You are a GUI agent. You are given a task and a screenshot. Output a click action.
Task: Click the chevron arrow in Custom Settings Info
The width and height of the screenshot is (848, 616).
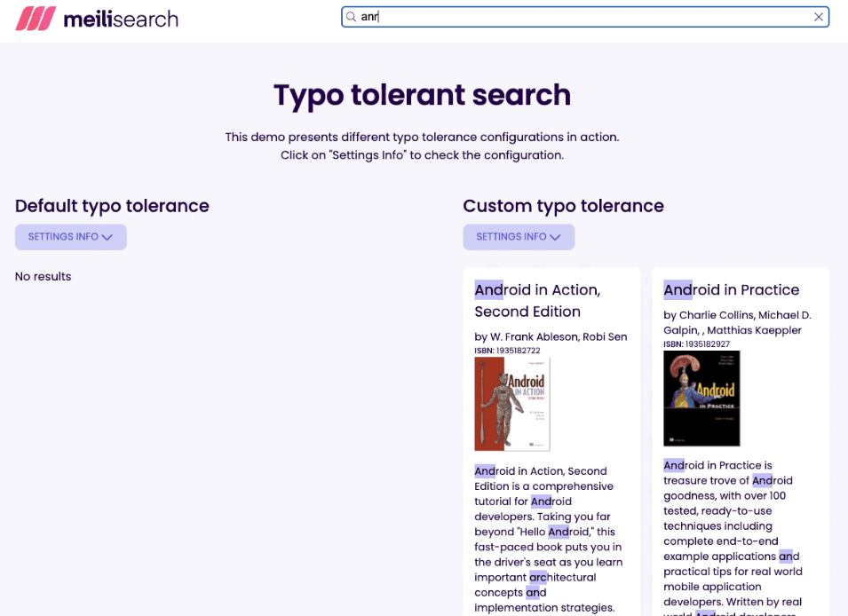(555, 237)
